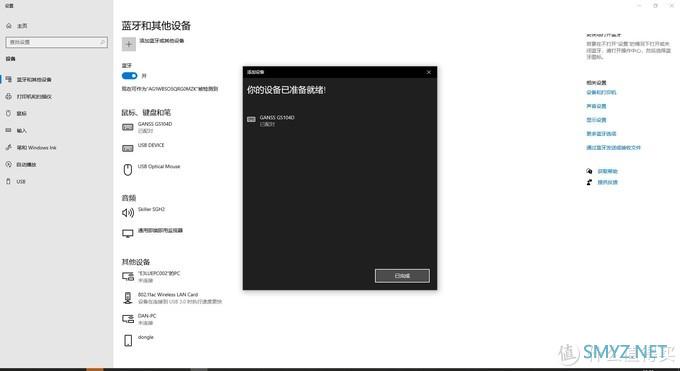Screen dimensions: 680x371
Task: Open Sound settings (声音设置) link
Action: [596, 106]
